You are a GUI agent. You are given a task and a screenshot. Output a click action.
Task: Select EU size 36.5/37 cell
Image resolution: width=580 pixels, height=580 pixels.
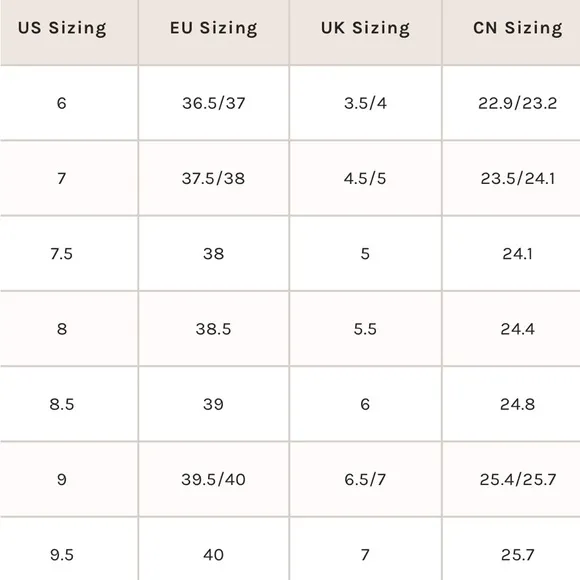214,103
